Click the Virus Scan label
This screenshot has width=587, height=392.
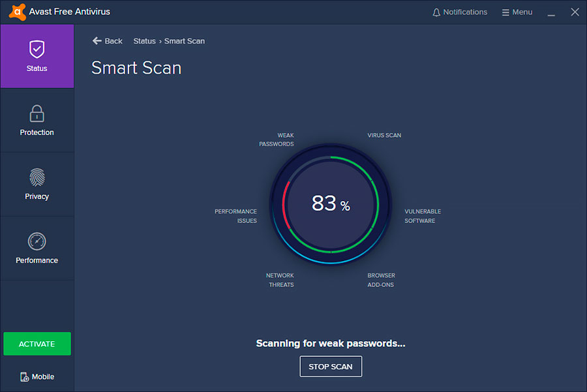click(384, 135)
